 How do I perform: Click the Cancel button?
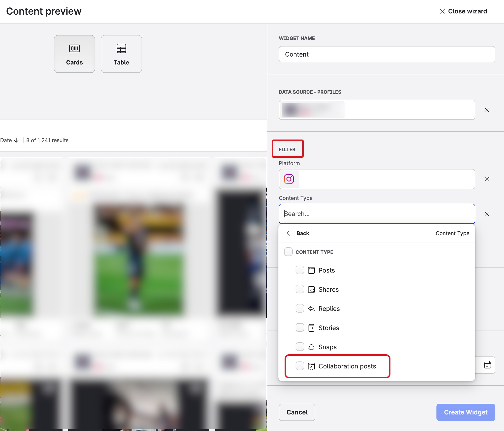tap(297, 412)
